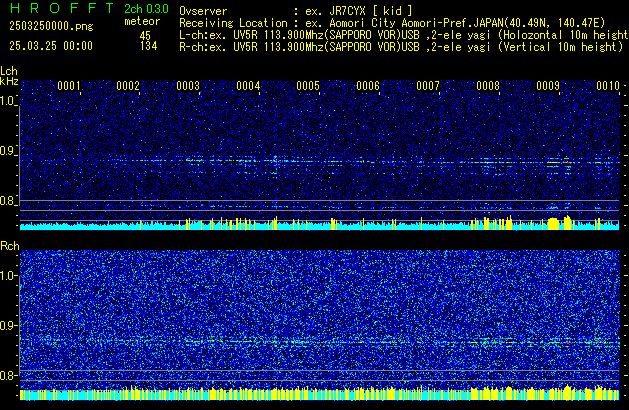Click the Rch signal level bar graph

click(x=320, y=393)
